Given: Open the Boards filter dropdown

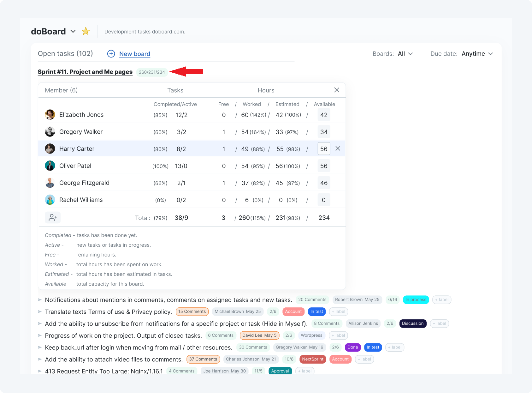Looking at the screenshot, I should click(405, 54).
